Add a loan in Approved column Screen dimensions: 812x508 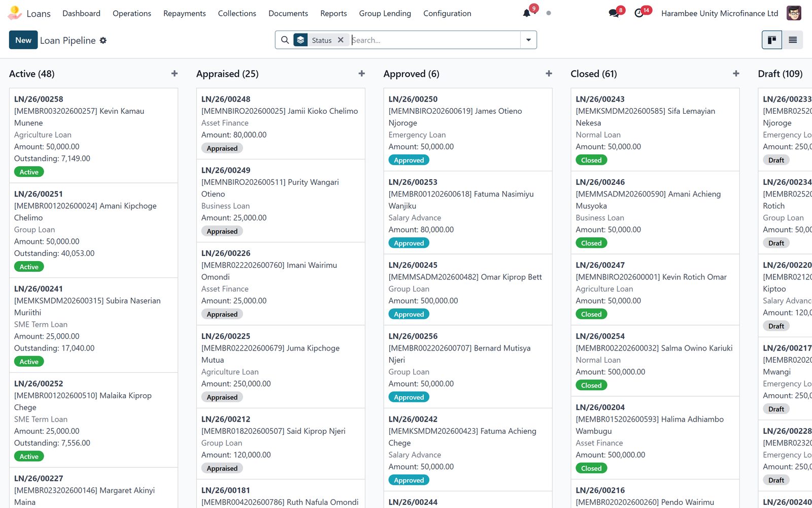pyautogui.click(x=549, y=74)
